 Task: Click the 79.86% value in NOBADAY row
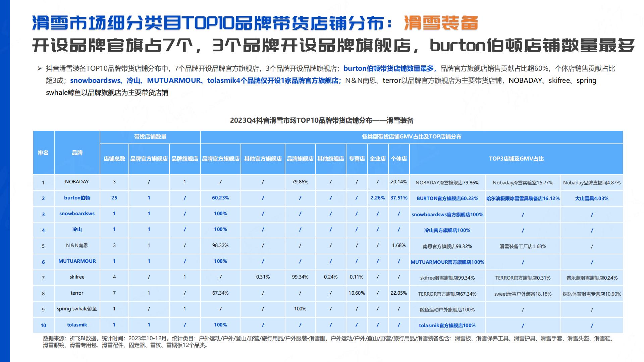click(300, 182)
